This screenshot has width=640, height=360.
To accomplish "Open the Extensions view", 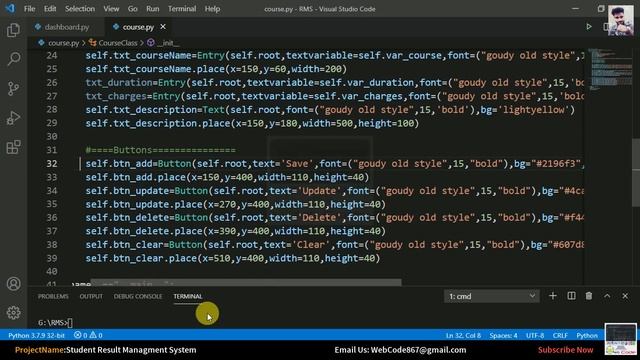I will coord(13,147).
